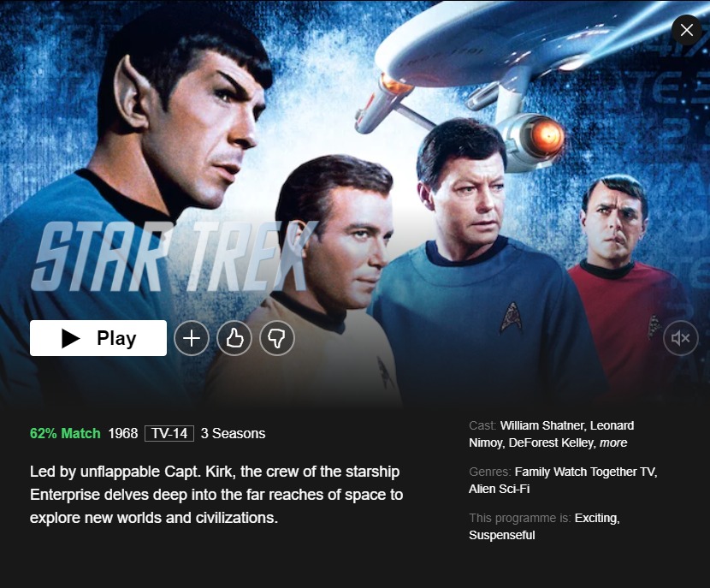This screenshot has height=588, width=710.
Task: Open Leonard Nimoy cast link
Action: (x=551, y=434)
